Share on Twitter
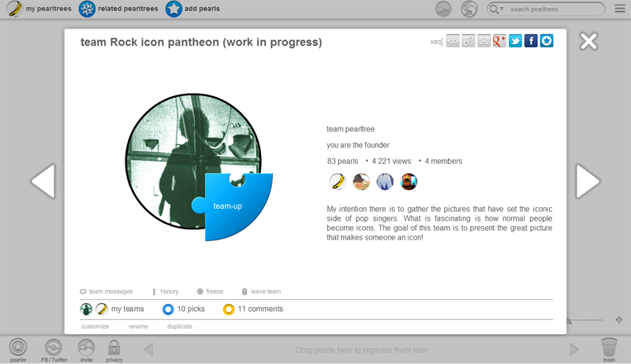The width and height of the screenshot is (631, 364). coord(515,41)
